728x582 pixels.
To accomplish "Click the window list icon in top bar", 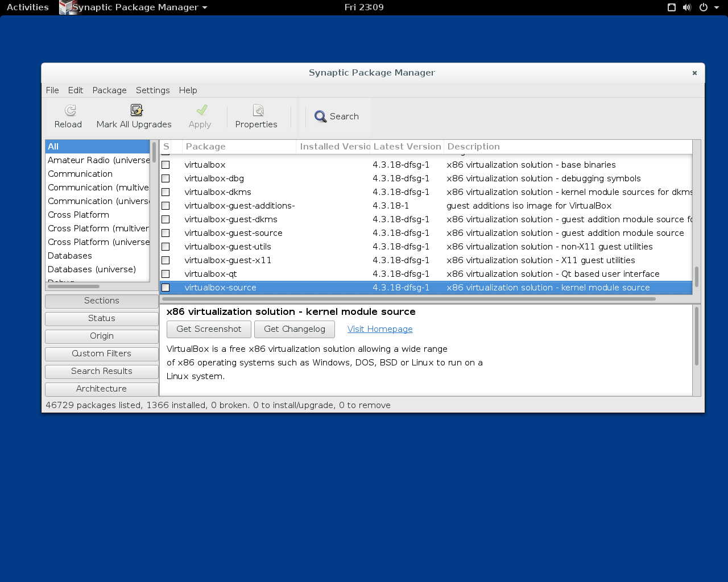I will 672,7.
